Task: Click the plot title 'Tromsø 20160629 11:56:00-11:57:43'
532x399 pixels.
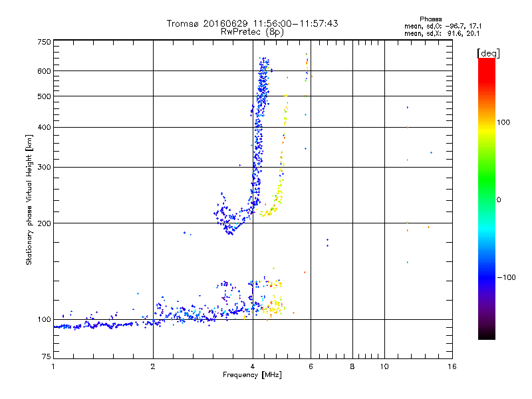Action: click(x=252, y=23)
